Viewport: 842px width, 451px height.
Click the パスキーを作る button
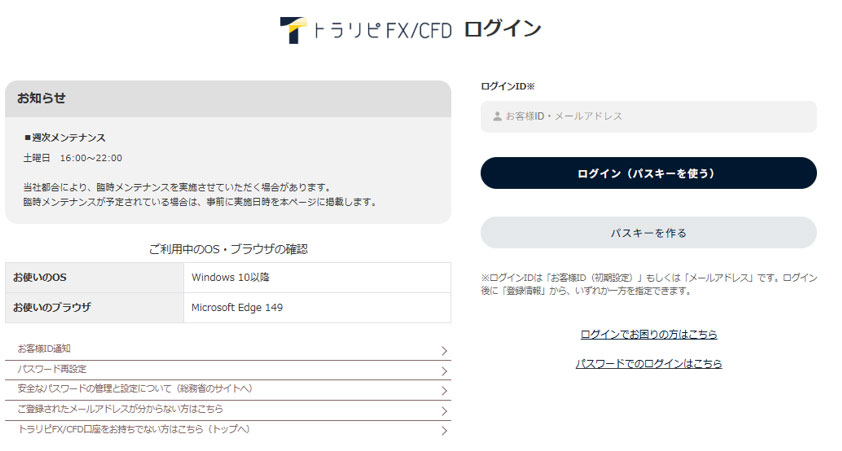coord(648,232)
